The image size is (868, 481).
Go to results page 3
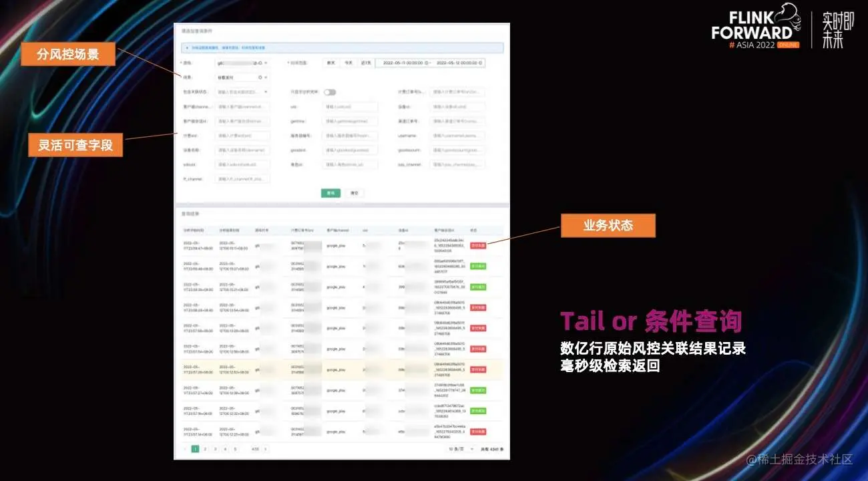pos(215,449)
